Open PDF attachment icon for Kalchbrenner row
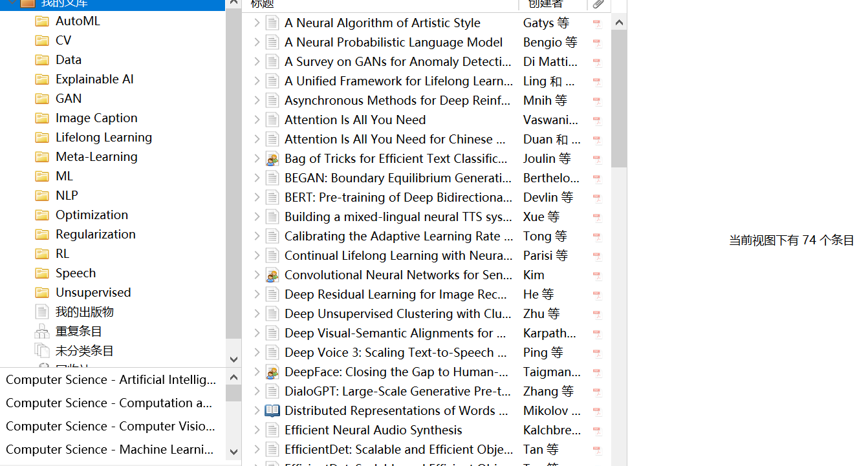The width and height of the screenshot is (868, 466). (x=597, y=431)
